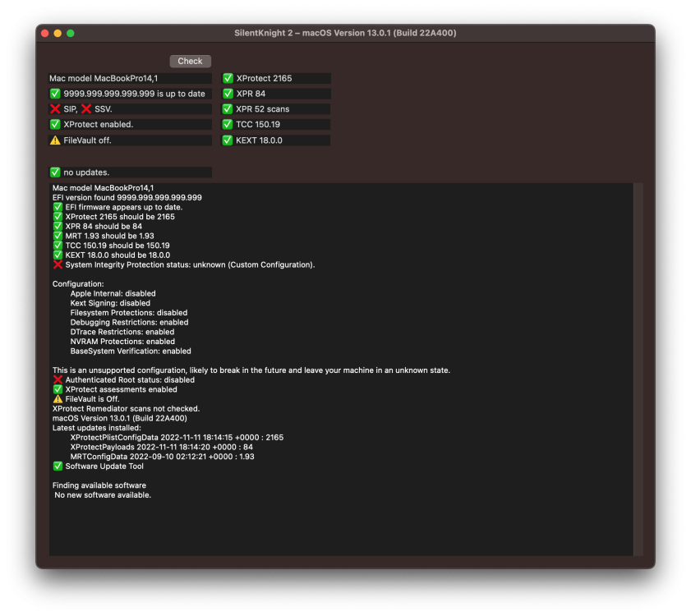Image resolution: width=691 pixels, height=616 pixels.
Task: Click red X beside System Integrity Protection status
Action: [58, 264]
